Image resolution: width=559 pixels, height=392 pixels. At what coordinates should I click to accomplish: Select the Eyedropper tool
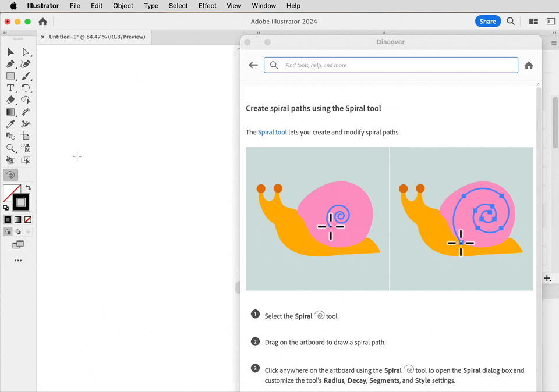[x=10, y=124]
